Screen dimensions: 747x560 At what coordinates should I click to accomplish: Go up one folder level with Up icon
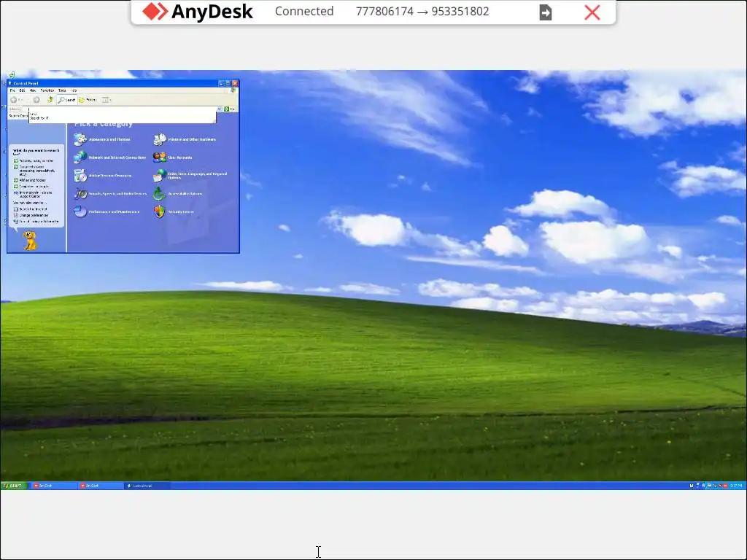50,99
